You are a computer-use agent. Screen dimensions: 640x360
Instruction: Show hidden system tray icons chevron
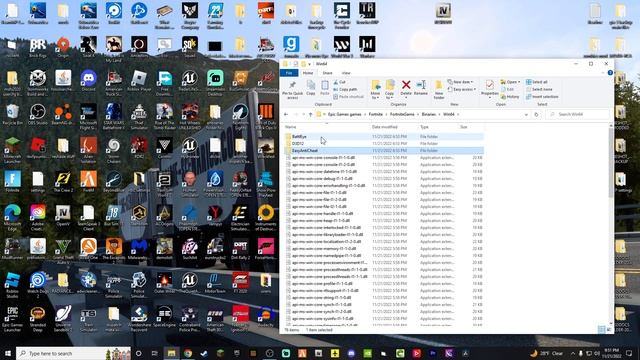[x=573, y=353]
